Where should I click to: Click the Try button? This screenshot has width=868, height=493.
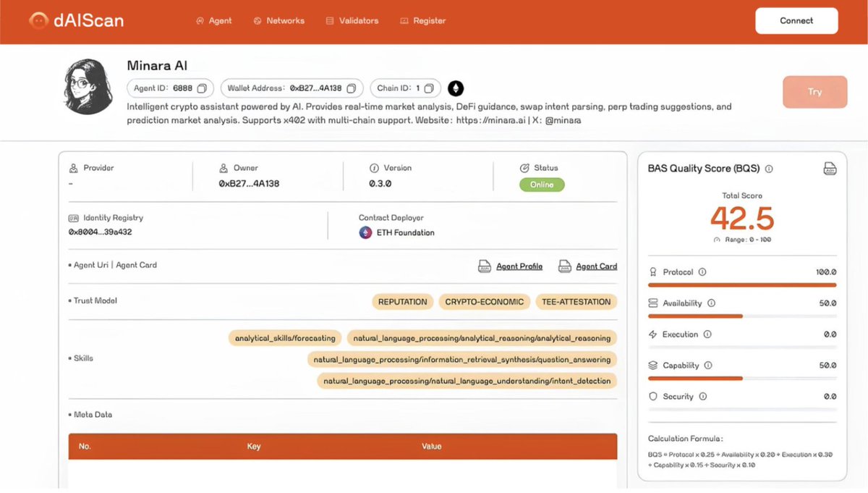click(814, 92)
